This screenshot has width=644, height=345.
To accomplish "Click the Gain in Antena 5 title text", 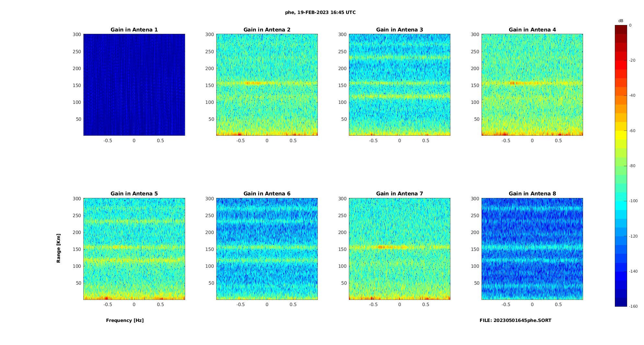I will (134, 193).
